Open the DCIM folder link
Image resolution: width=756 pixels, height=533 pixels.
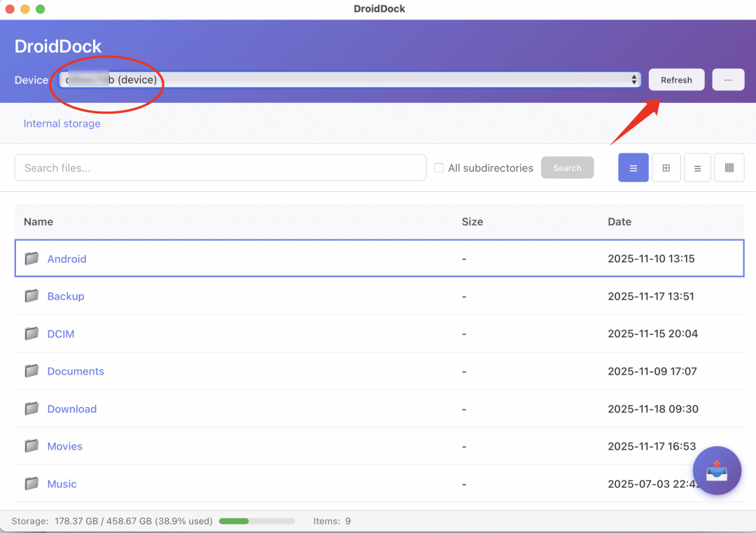(61, 334)
